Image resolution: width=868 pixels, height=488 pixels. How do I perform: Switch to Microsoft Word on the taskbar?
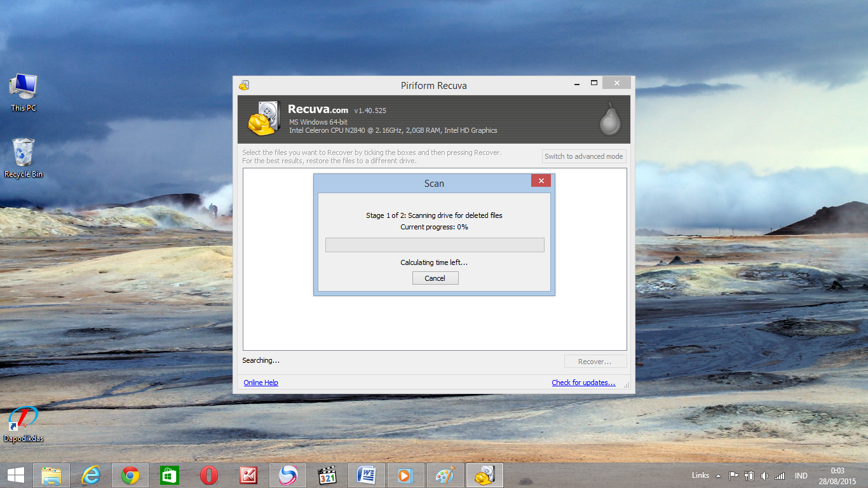click(367, 475)
